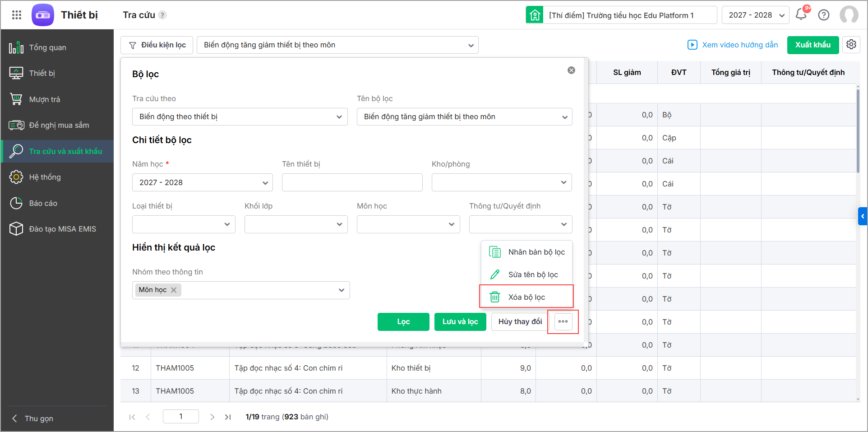Screen dimensions: 868x432
Task: Go to the next page arrow
Action: point(212,417)
